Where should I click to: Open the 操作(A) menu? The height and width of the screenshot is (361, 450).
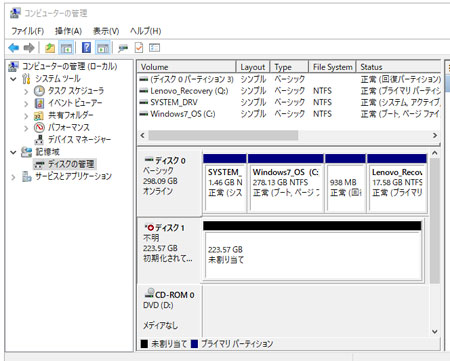(x=68, y=31)
